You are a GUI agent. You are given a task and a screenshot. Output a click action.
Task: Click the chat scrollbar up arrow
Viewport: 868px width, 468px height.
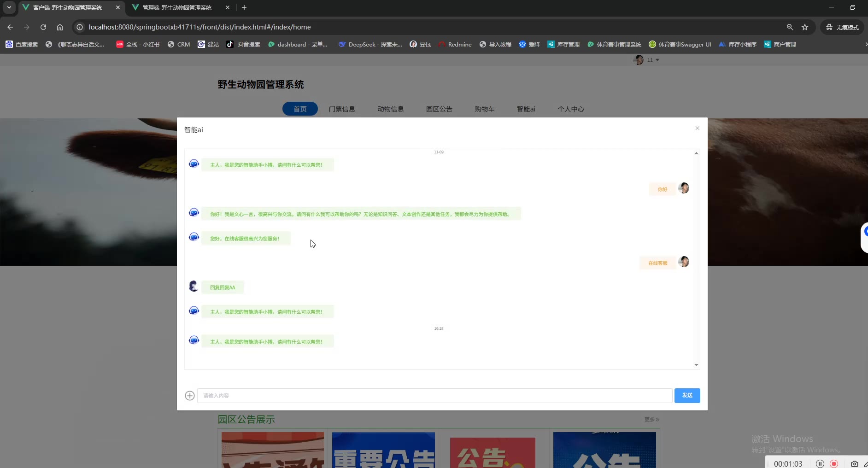click(696, 153)
